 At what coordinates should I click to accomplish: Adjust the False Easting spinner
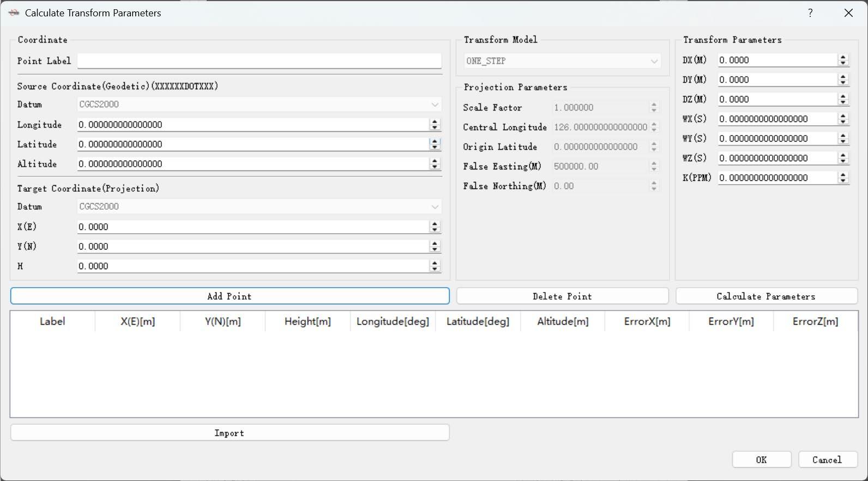654,166
